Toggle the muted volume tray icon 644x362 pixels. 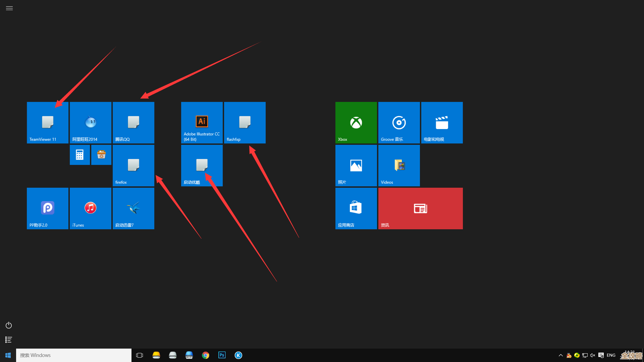coord(593,355)
